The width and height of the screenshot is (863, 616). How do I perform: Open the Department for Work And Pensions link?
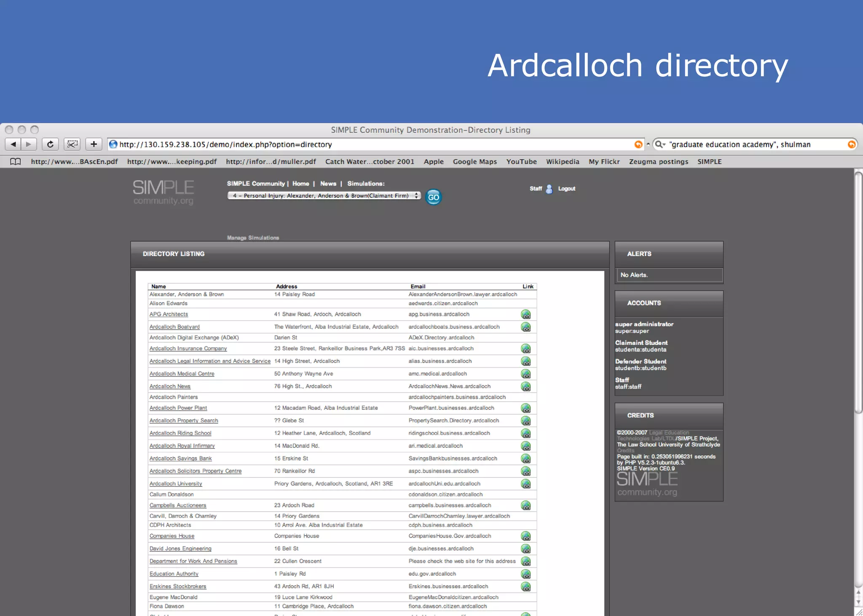click(x=193, y=561)
